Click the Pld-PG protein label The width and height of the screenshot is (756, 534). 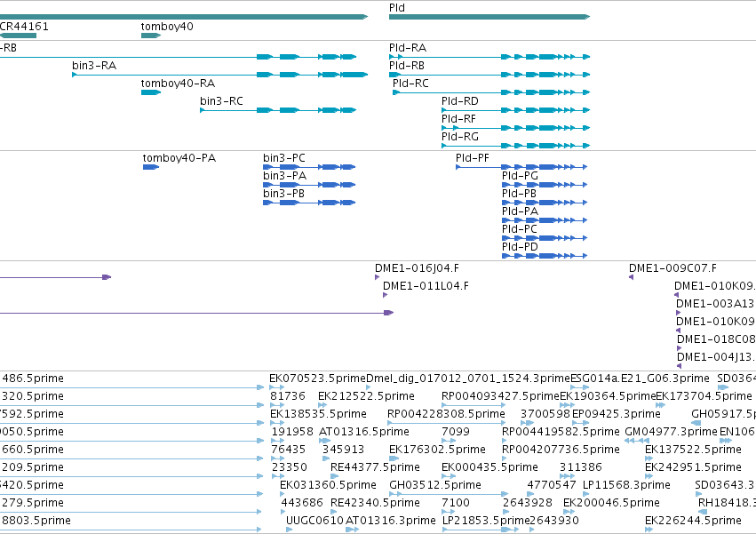(520, 176)
